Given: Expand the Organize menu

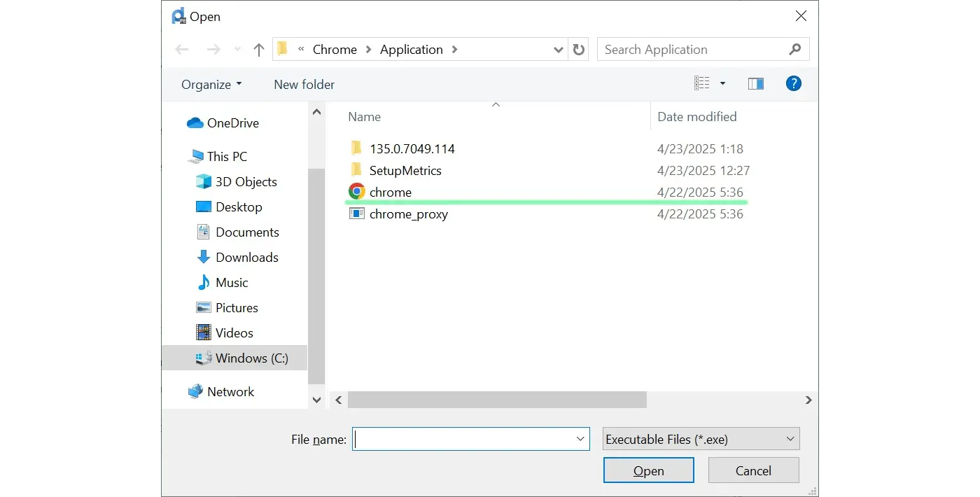Looking at the screenshot, I should (x=211, y=84).
